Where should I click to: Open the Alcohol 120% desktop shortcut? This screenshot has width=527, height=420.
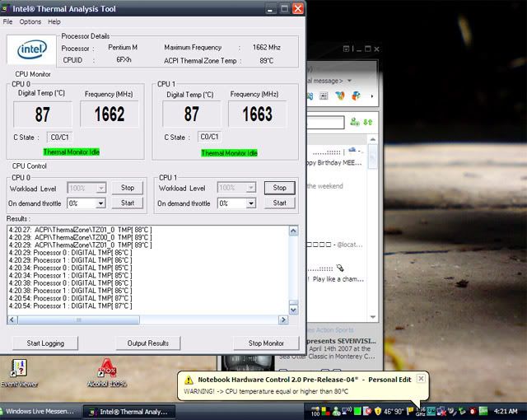click(107, 373)
